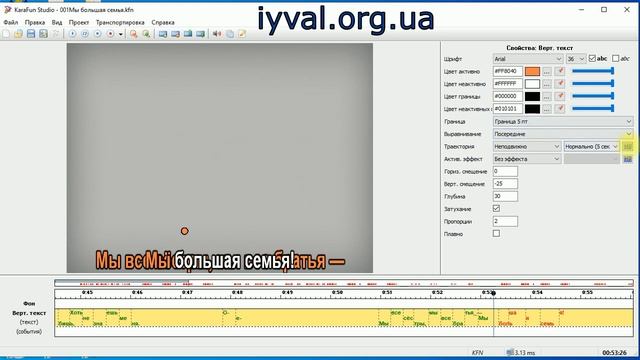Open the Нормально (5 сек) speed dropdown

click(x=591, y=147)
